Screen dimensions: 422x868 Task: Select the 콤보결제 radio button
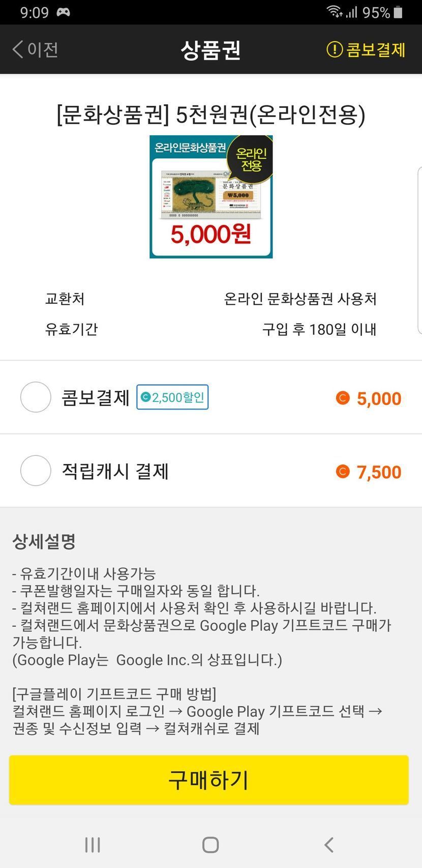tap(36, 397)
